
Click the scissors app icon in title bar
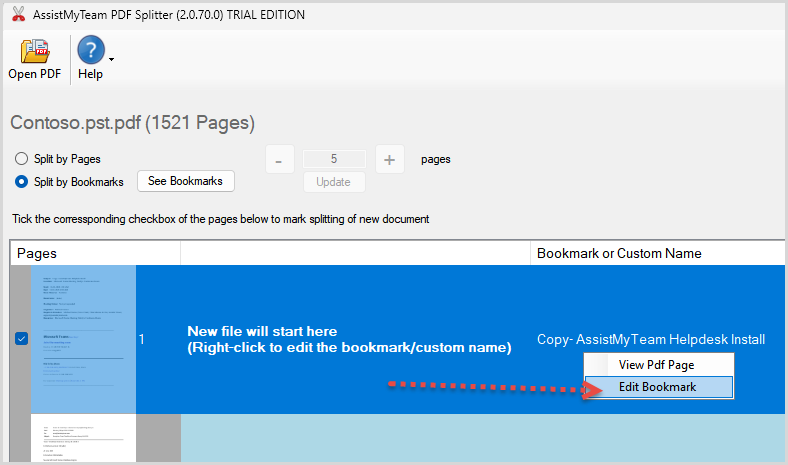[x=17, y=15]
